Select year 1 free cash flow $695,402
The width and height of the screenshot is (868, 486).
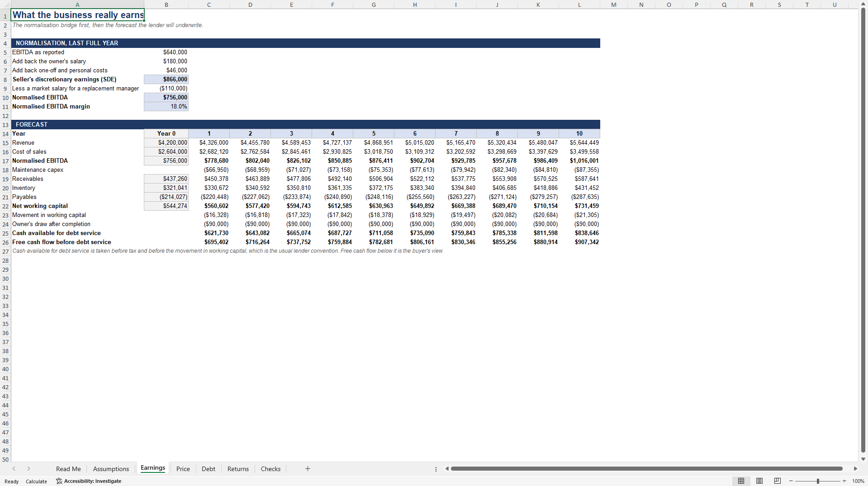click(209, 242)
